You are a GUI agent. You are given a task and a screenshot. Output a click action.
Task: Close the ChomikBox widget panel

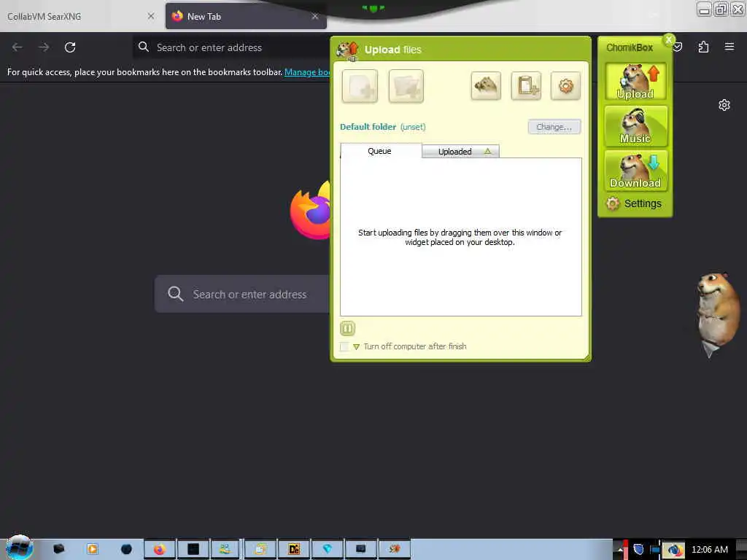(669, 40)
